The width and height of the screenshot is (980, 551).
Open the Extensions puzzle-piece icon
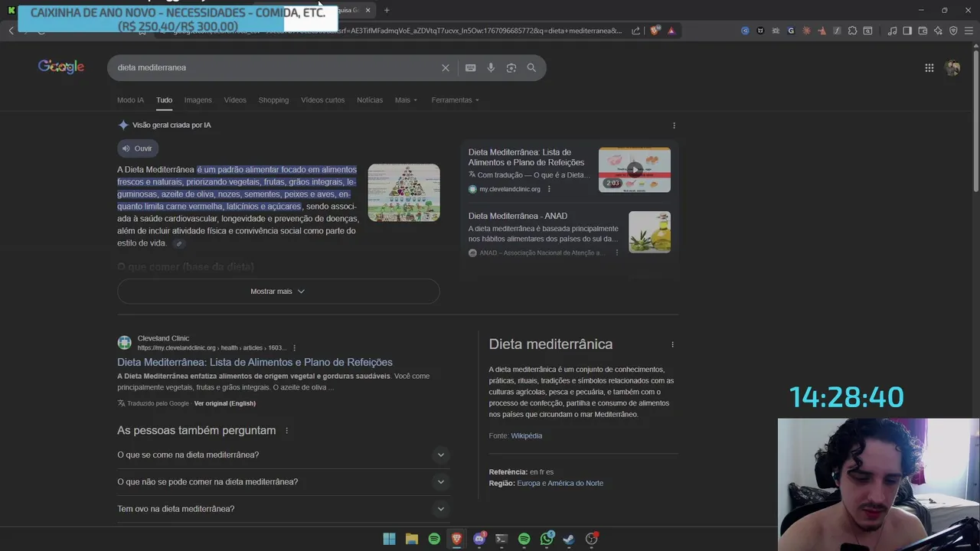(x=852, y=31)
